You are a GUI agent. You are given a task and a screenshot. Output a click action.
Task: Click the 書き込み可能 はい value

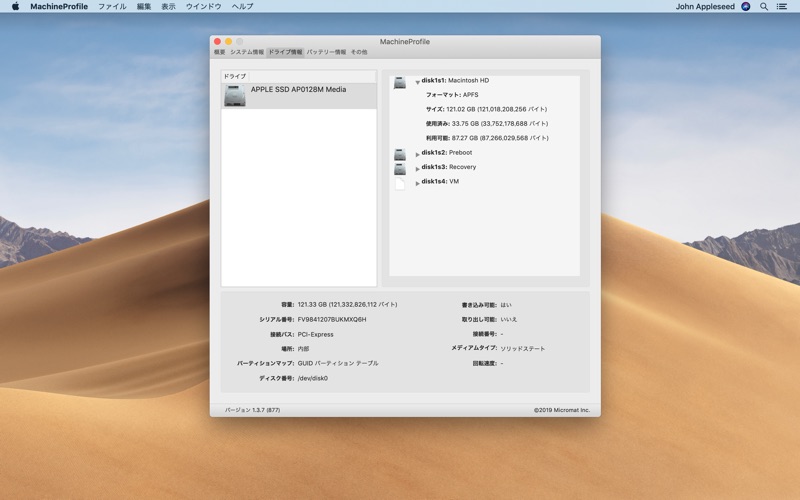[x=506, y=305]
